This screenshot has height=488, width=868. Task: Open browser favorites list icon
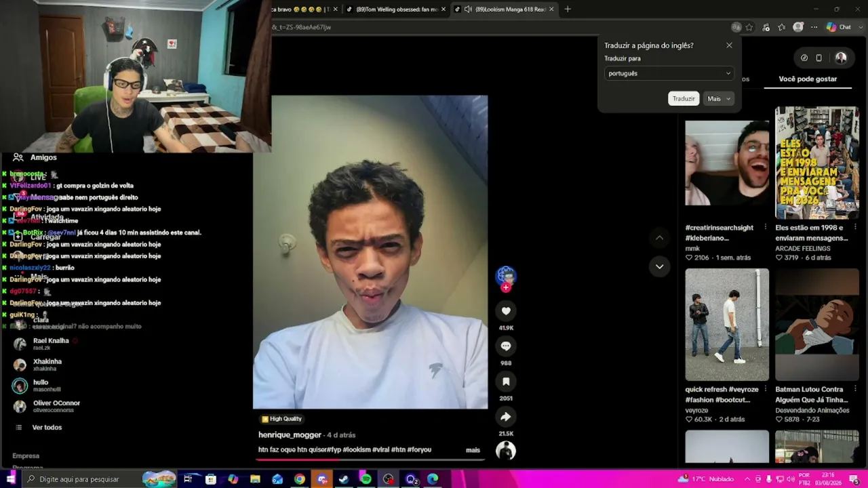pos(782,27)
